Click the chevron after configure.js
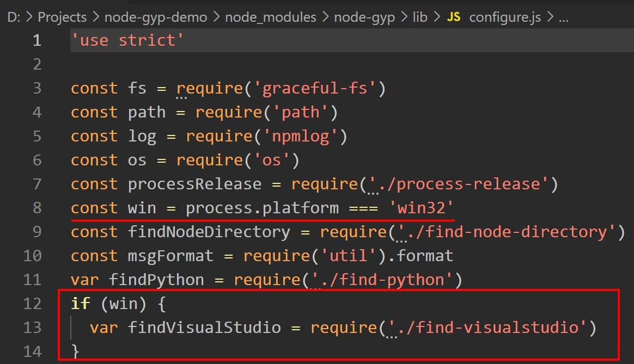This screenshot has height=364, width=634. click(550, 17)
